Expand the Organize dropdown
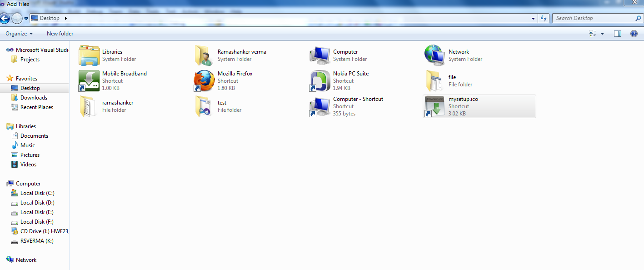 coord(19,33)
